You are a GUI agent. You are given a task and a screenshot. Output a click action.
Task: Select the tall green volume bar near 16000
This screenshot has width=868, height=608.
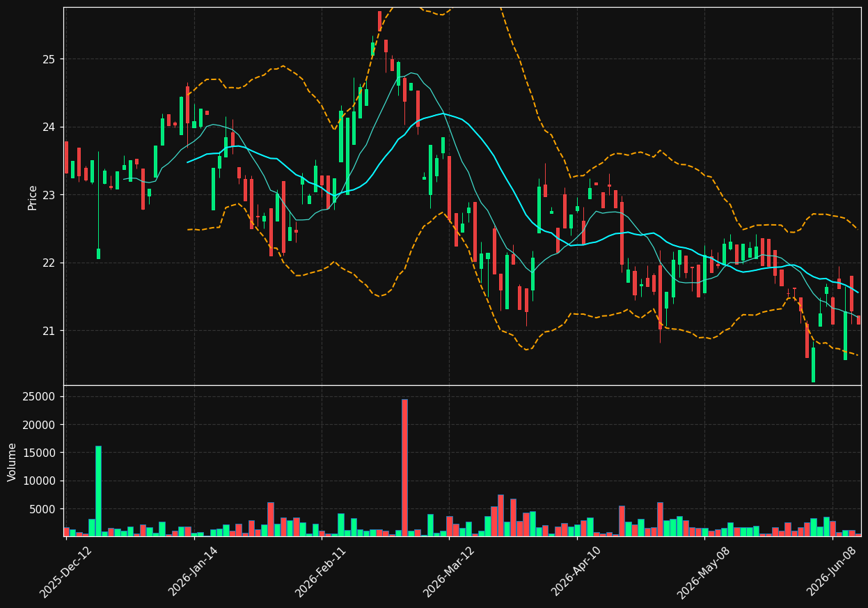tap(98, 491)
